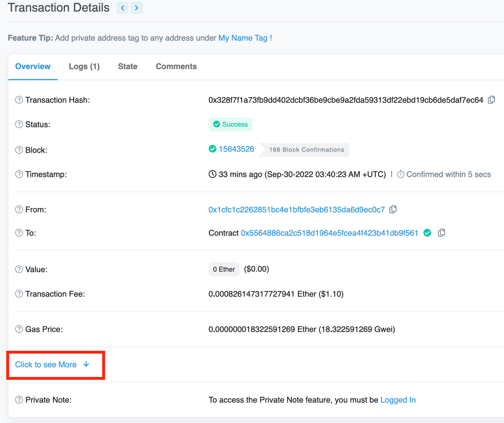504x423 pixels.
Task: Copy the From address
Action: click(393, 210)
